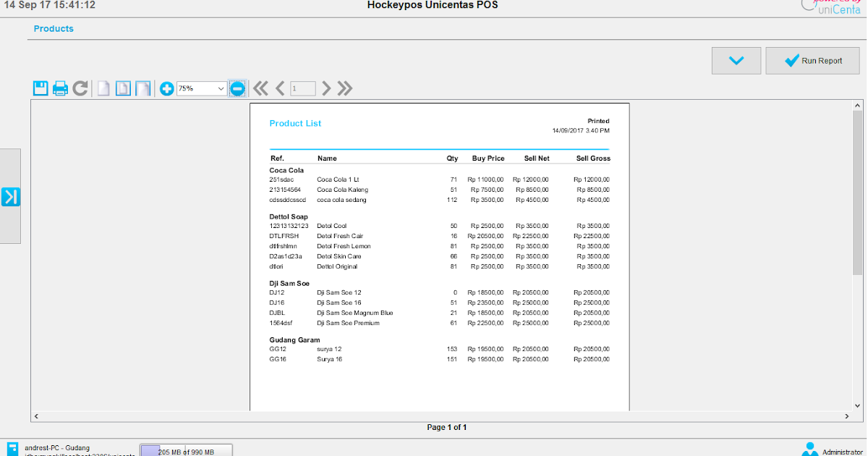Click the Detol Skin Care product name

[339, 256]
